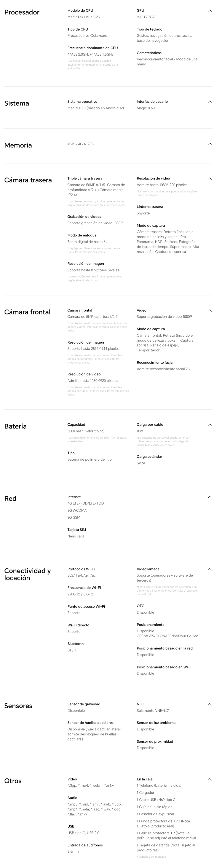This screenshot has height=868, width=214.
Task: Collapse the Otros section chevron
Action: tap(210, 779)
